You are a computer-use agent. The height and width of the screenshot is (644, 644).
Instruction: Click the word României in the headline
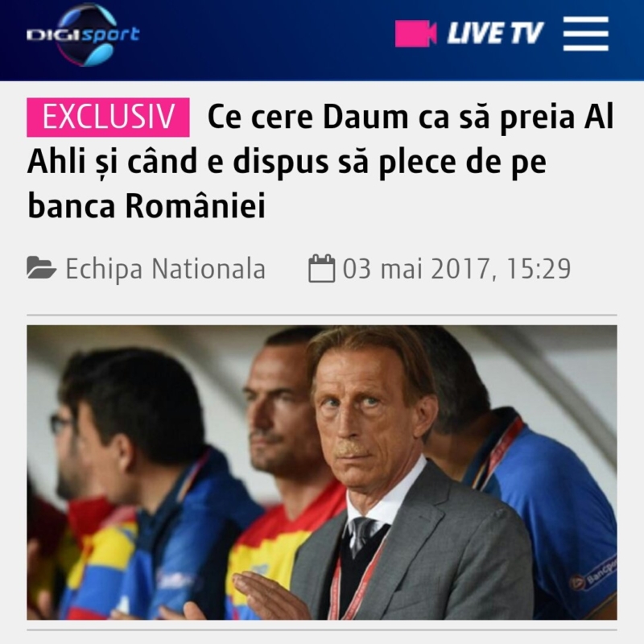196,206
